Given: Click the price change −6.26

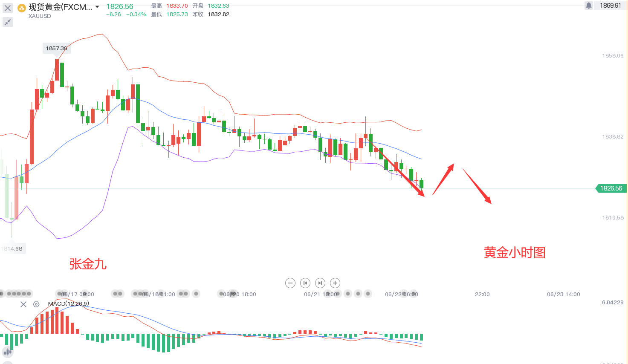Looking at the screenshot, I should click(113, 14).
